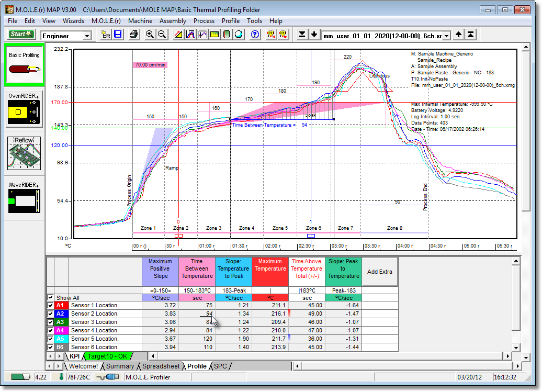This screenshot has width=542, height=392.
Task: Click the Slope: Peak to Temperature header
Action: pyautogui.click(x=344, y=272)
